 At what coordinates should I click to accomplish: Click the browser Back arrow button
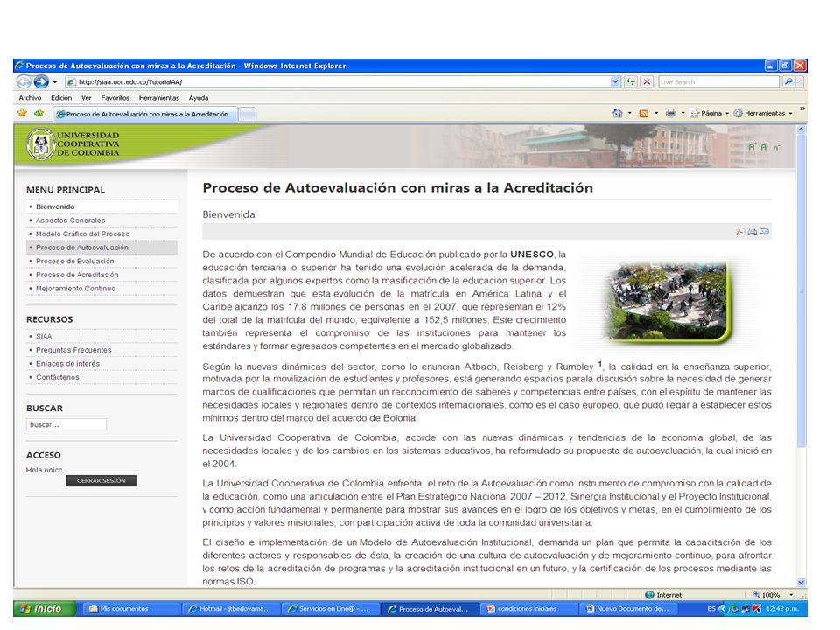click(24, 82)
